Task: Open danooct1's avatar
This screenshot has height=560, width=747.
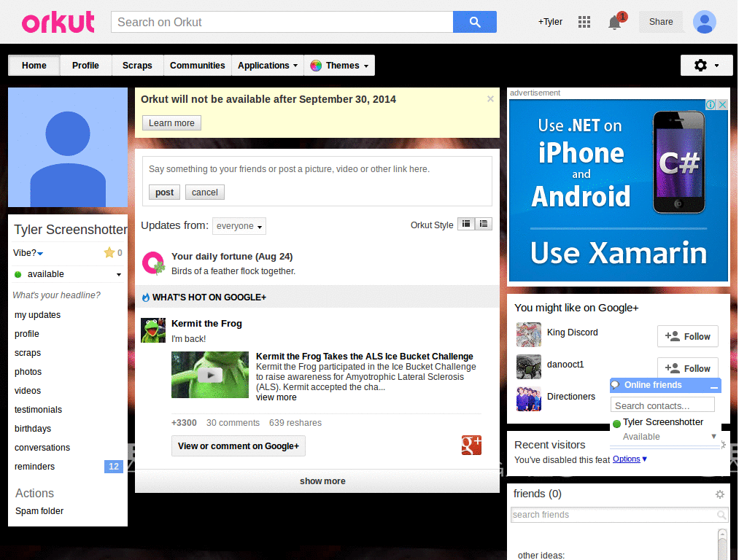Action: (x=529, y=366)
